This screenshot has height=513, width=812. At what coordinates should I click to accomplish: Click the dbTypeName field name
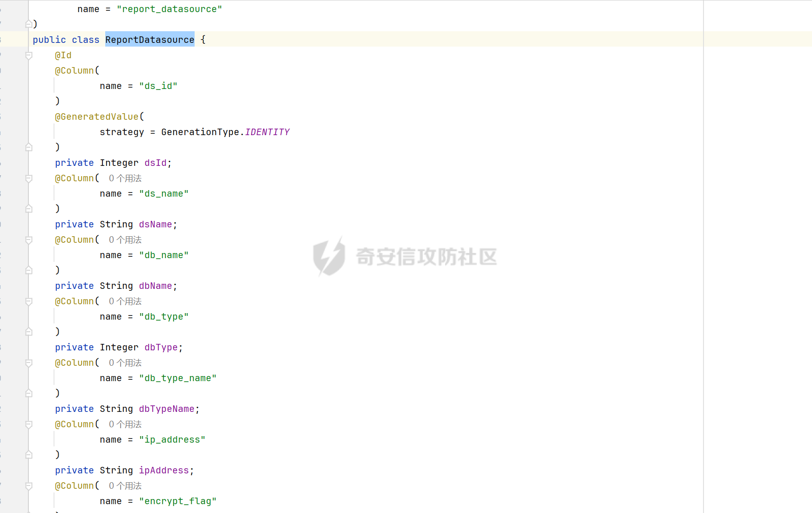(167, 409)
